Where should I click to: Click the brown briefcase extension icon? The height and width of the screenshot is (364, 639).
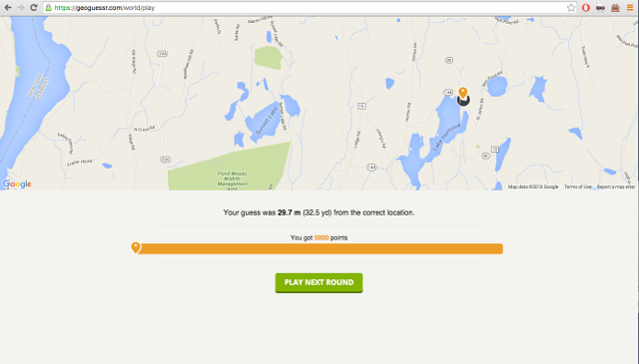click(615, 8)
